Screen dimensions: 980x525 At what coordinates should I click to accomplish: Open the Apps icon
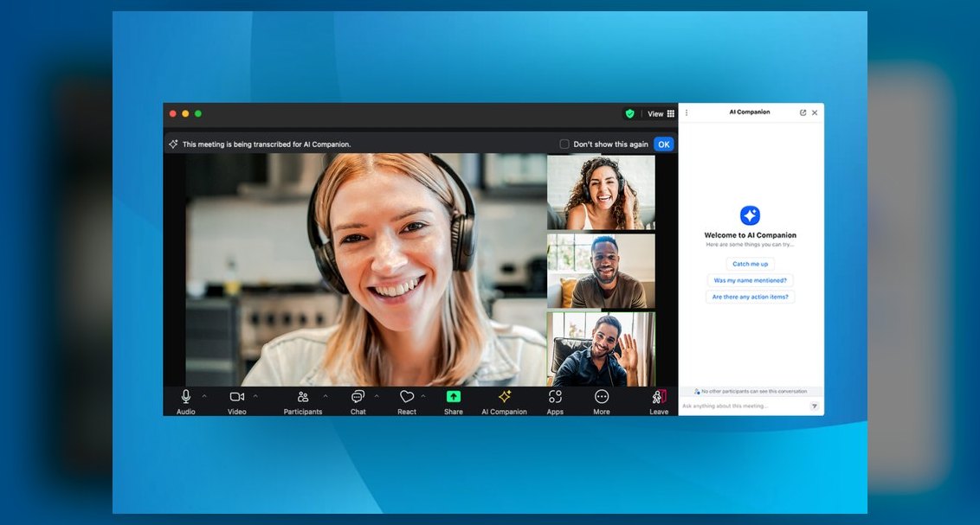click(x=555, y=396)
